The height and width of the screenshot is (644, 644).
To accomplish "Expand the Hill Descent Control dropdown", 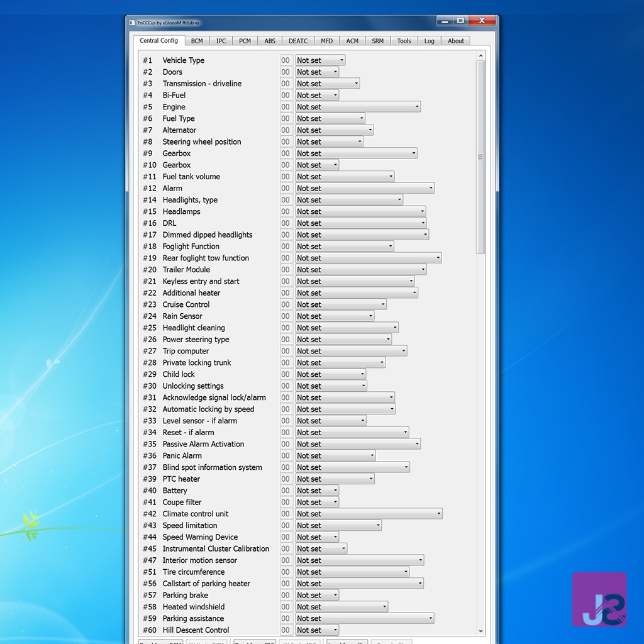I will point(317,630).
